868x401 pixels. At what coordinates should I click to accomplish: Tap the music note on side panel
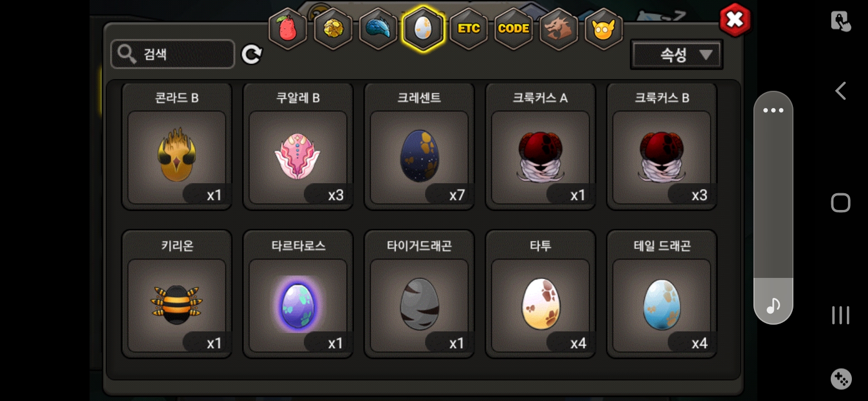773,305
